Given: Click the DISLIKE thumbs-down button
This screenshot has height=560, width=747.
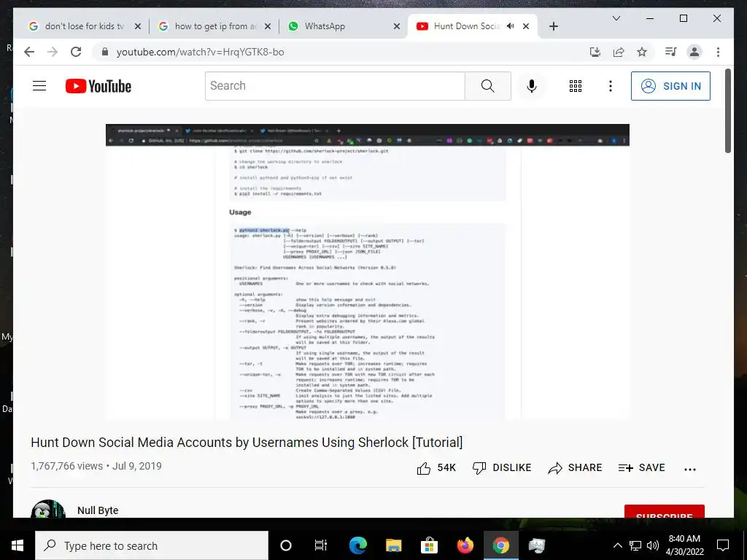Looking at the screenshot, I should tap(502, 467).
